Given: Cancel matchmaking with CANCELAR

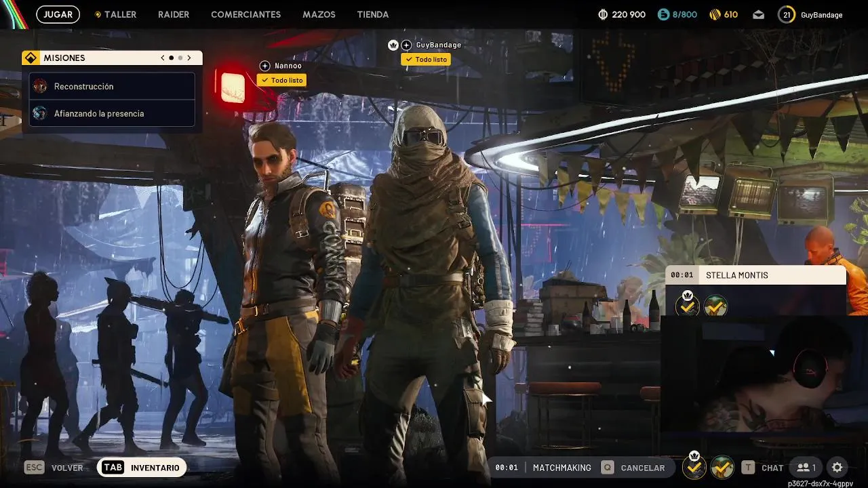Looking at the screenshot, I should [x=643, y=468].
